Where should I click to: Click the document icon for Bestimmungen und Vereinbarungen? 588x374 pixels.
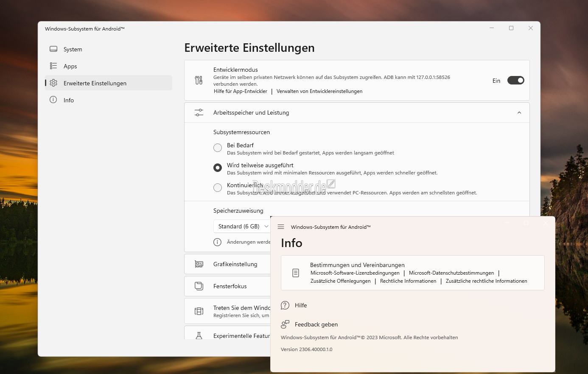(296, 273)
